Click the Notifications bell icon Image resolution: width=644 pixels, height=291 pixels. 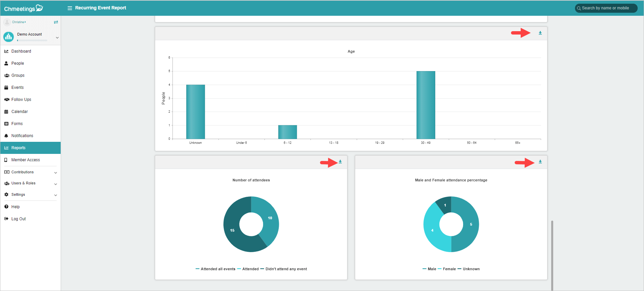6,136
